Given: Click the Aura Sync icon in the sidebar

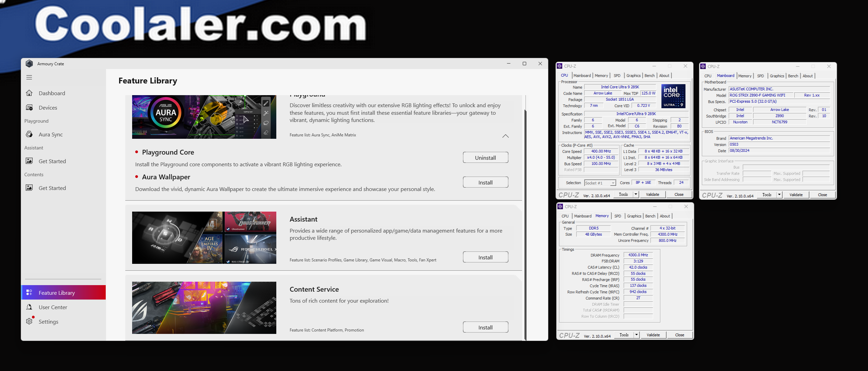Looking at the screenshot, I should click(x=29, y=134).
